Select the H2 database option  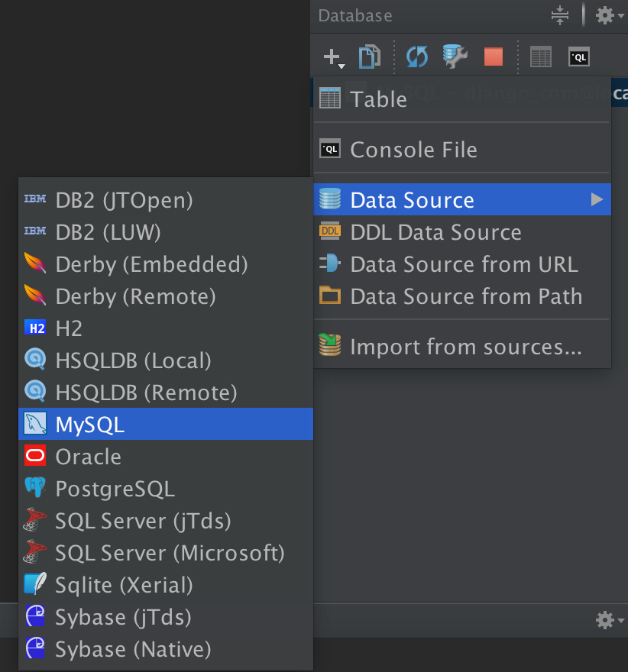pyautogui.click(x=166, y=328)
